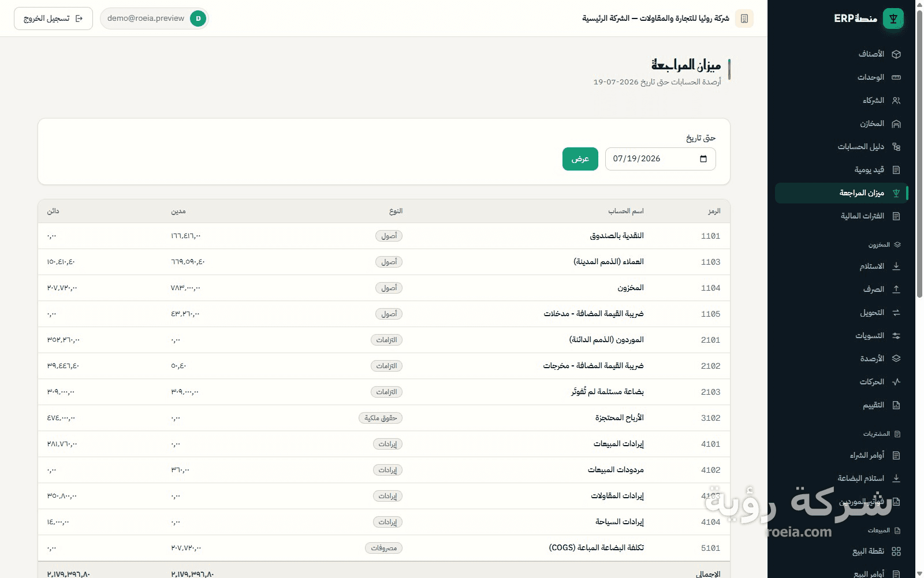924x578 pixels.
Task: Open نقطة البيع menu item
Action: tap(841, 551)
